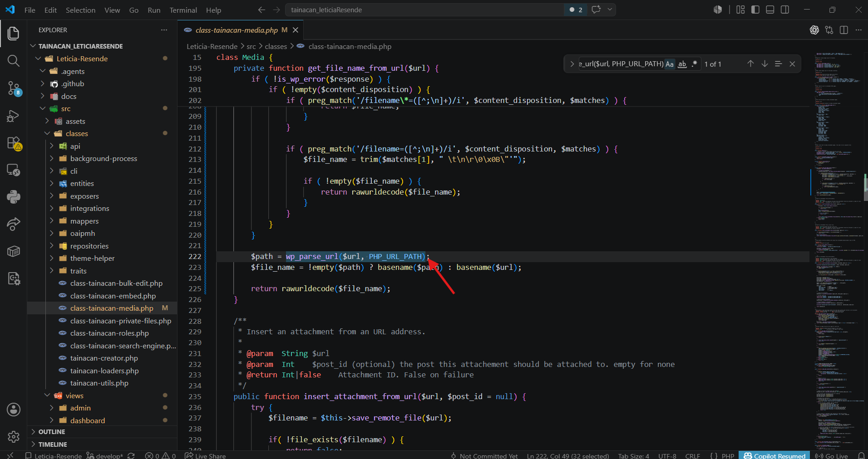Viewport: 868px width, 459px height.
Task: Open the Remote Explorer view
Action: tap(14, 170)
